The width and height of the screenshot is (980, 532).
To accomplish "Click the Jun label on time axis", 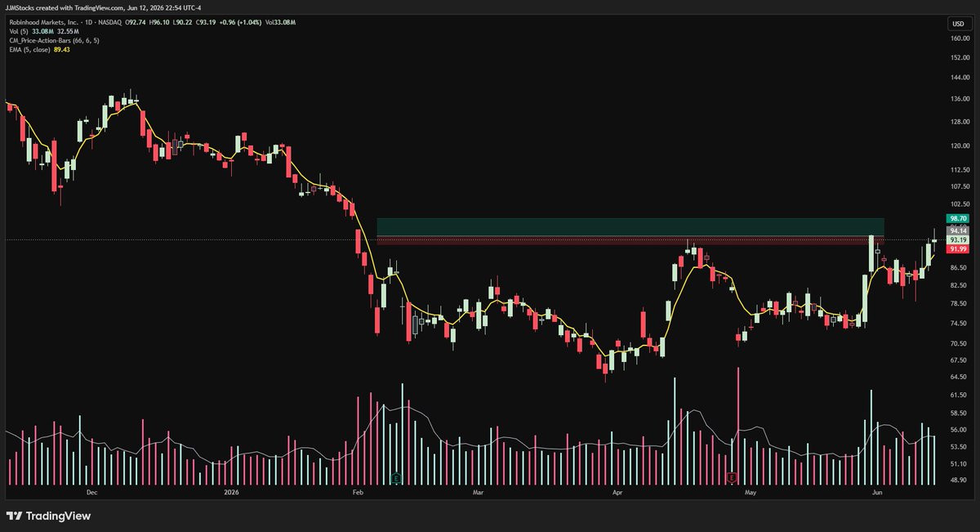I will coord(877,493).
